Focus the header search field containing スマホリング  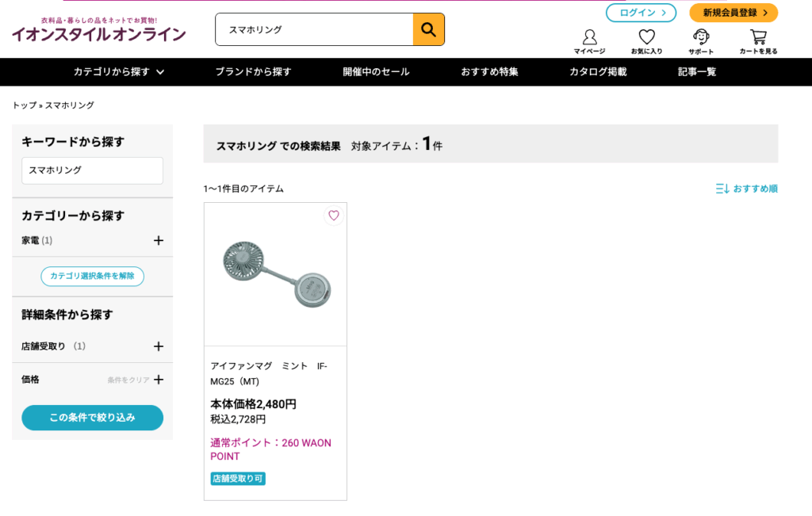coord(314,29)
